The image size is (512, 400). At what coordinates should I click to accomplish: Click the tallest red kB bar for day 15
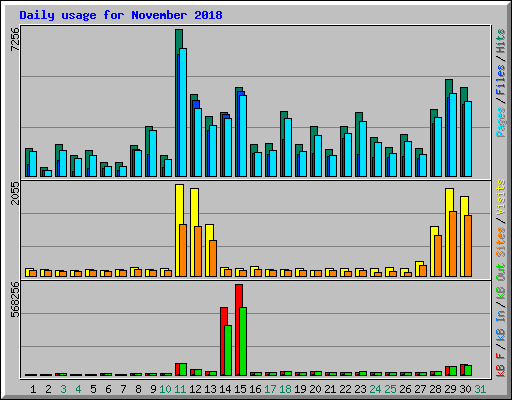[x=239, y=330]
